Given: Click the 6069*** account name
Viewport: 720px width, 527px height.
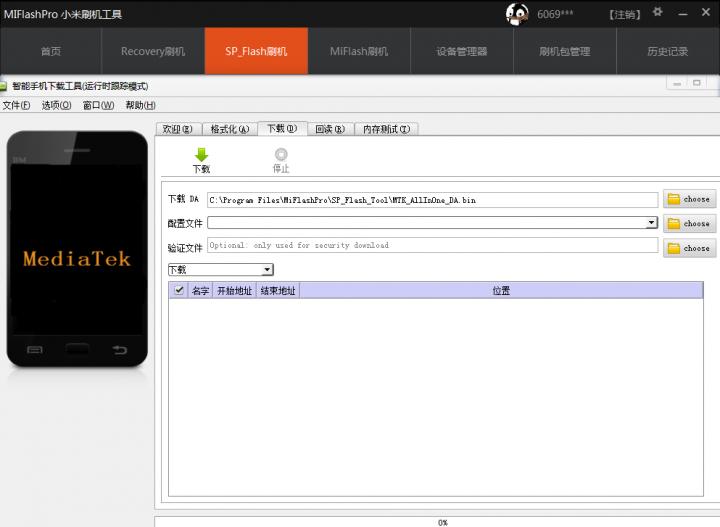Looking at the screenshot, I should tap(555, 14).
